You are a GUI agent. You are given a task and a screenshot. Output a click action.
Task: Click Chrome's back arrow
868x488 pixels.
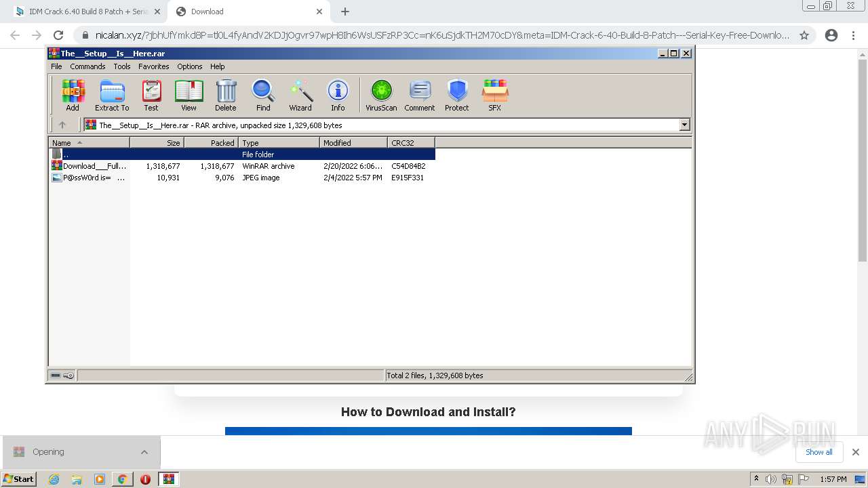pos(15,35)
